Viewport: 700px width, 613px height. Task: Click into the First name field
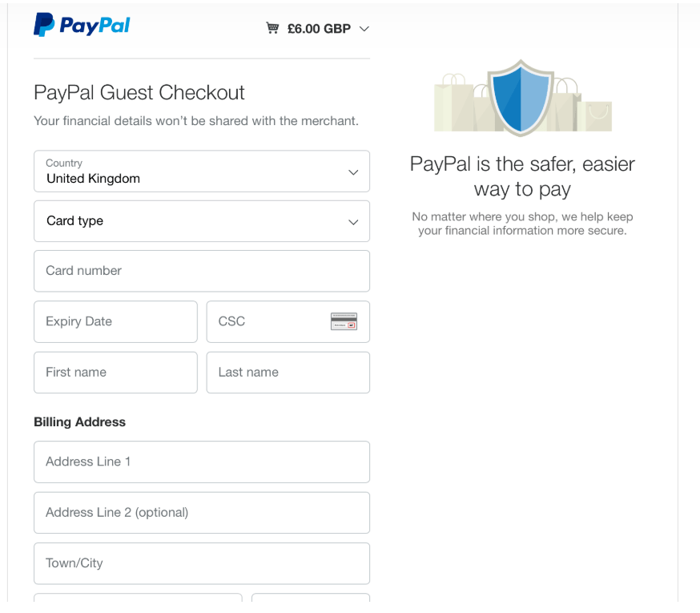(115, 373)
